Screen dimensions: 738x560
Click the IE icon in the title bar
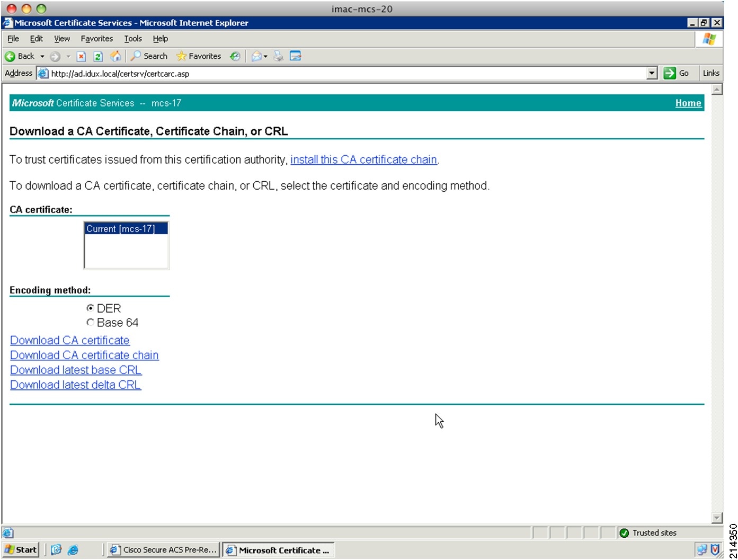pyautogui.click(x=7, y=23)
